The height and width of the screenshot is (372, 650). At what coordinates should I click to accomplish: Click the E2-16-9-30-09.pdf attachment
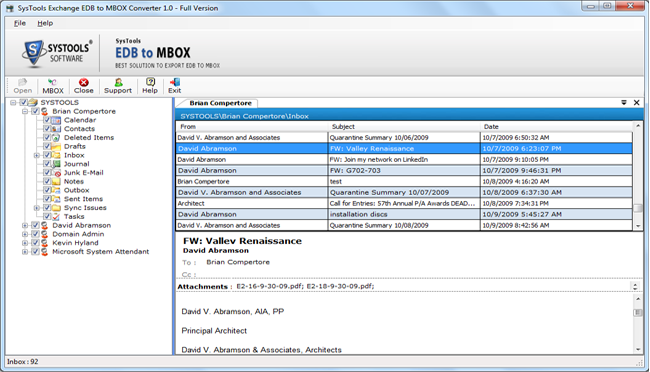(270, 286)
